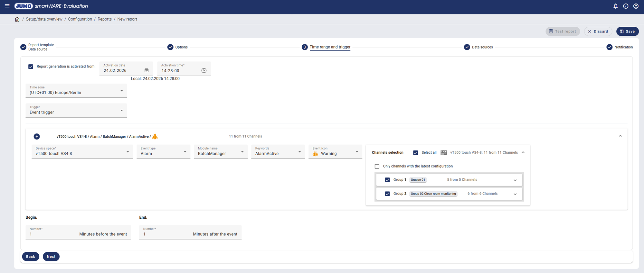Image resolution: width=644 pixels, height=273 pixels.
Task: Uncheck Report generation is activated from
Action: tap(31, 67)
